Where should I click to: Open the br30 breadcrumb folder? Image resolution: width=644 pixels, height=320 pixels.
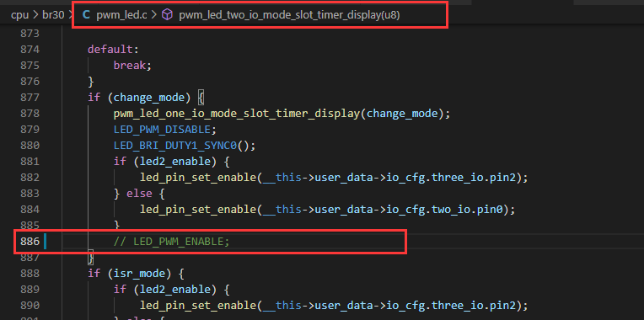point(52,15)
